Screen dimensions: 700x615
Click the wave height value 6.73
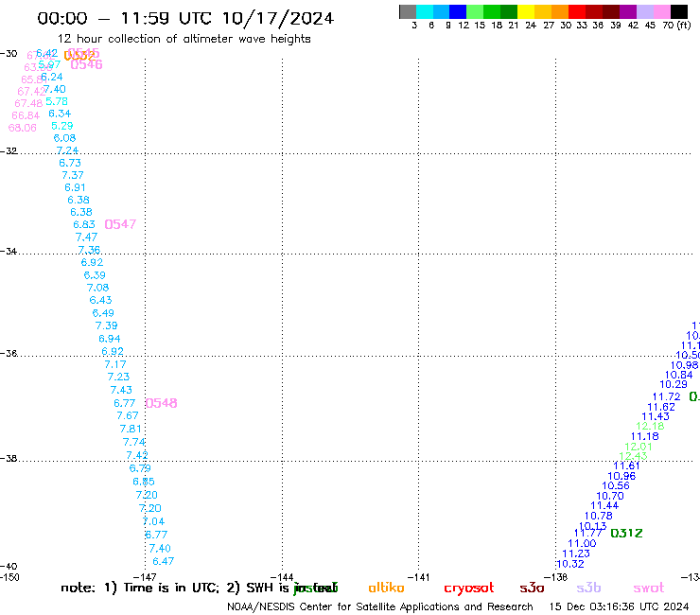70,163
